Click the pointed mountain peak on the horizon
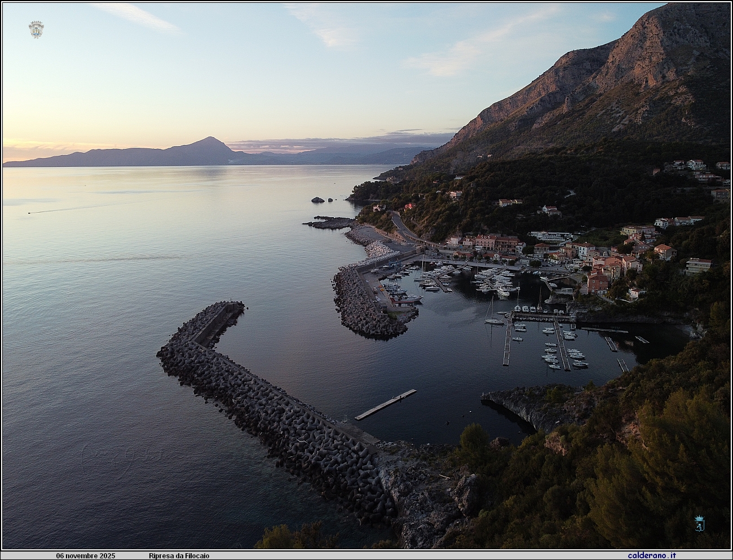Viewport: 733px width, 560px height. tap(209, 141)
